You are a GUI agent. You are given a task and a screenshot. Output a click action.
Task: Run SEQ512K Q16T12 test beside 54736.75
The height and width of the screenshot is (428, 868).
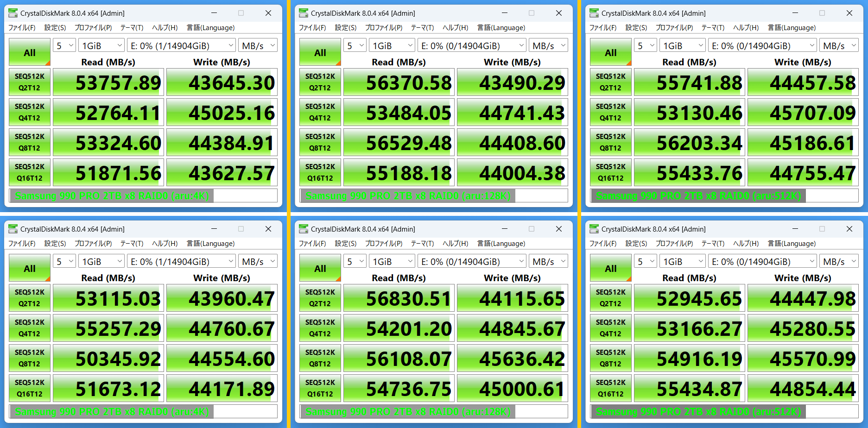click(x=320, y=388)
